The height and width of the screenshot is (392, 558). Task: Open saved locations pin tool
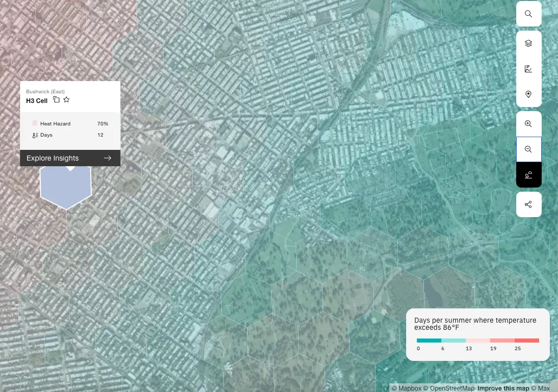click(528, 94)
